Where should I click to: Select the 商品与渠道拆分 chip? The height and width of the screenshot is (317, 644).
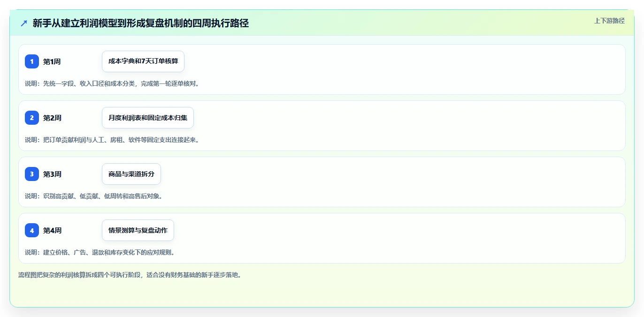(x=131, y=174)
